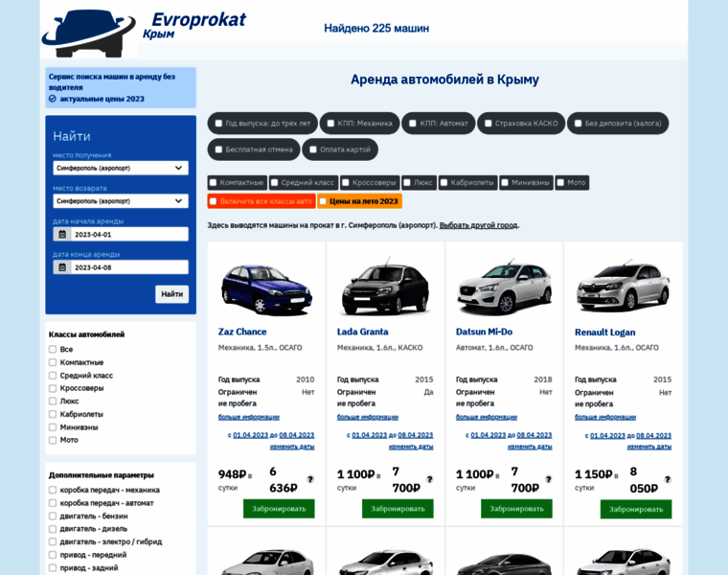Click больше информации under Lada Granta

[368, 417]
